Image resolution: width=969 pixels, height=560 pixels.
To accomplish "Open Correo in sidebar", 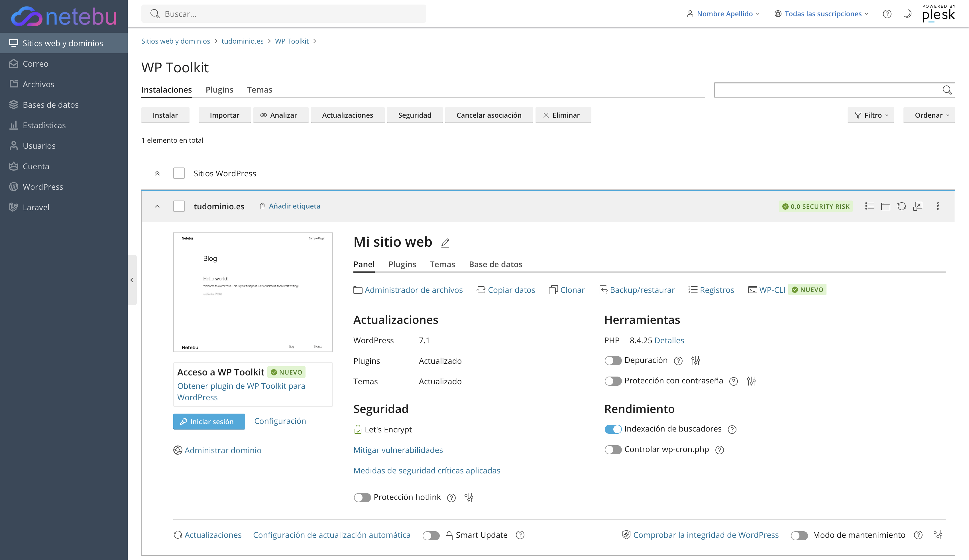I will (64, 64).
